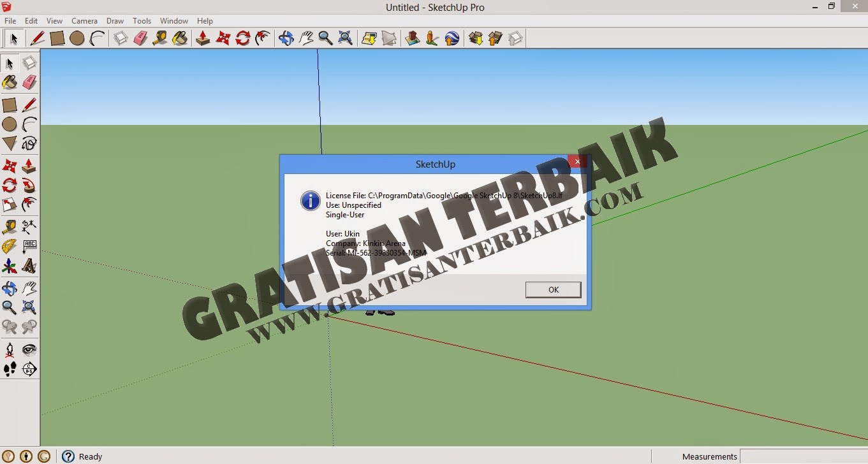The width and height of the screenshot is (868, 464).
Task: Click the Next view icon in left toolbar
Action: [29, 327]
